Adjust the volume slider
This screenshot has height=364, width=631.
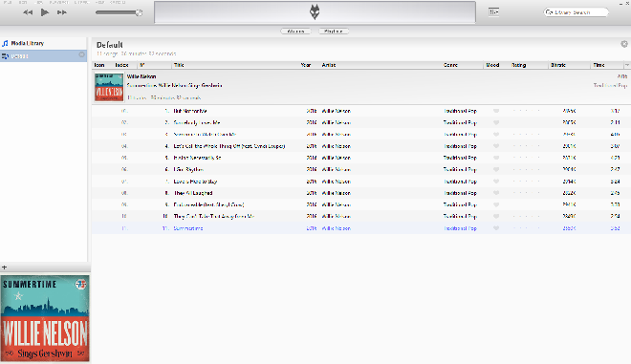[119, 12]
